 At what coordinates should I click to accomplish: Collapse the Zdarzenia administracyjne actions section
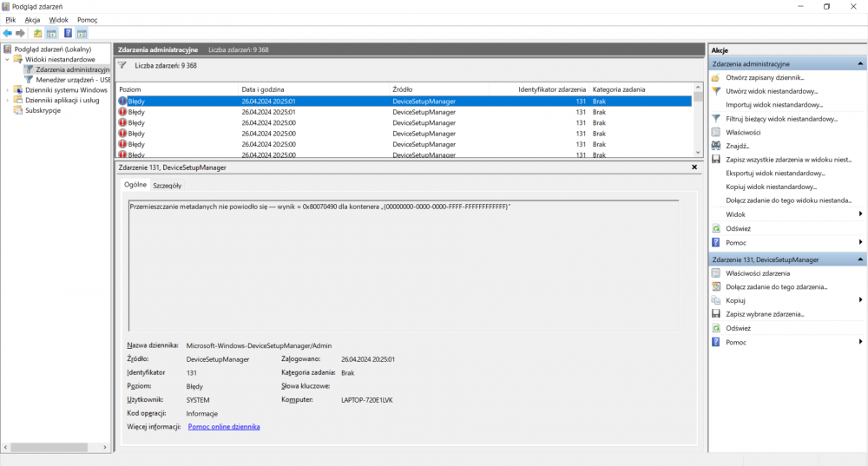click(x=860, y=64)
